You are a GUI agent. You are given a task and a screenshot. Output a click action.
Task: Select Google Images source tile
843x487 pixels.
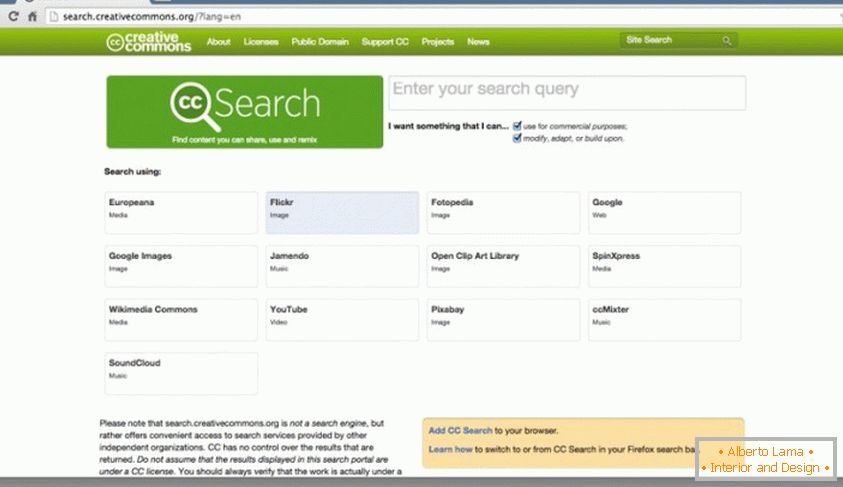coord(181,266)
